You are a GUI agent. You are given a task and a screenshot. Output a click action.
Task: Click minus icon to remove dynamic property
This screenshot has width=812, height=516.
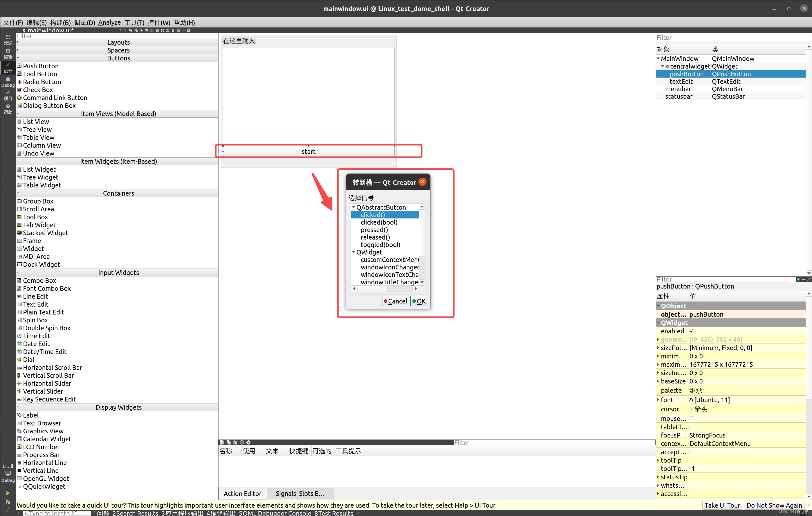(804, 279)
